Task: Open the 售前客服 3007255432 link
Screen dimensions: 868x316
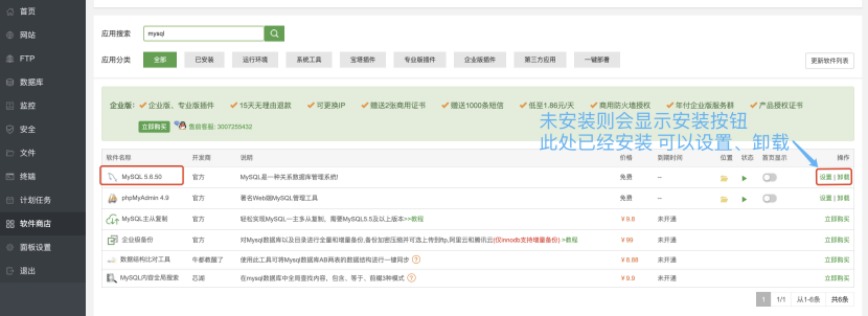Action: click(x=220, y=127)
